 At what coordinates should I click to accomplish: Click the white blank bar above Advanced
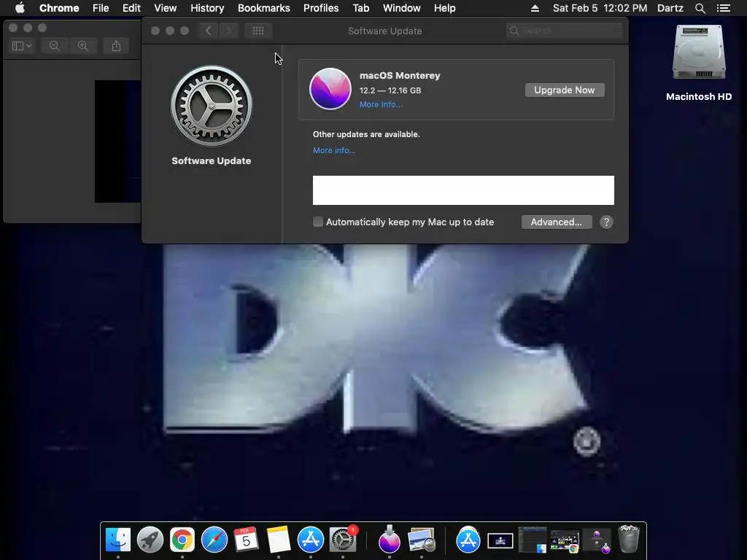[x=463, y=190]
